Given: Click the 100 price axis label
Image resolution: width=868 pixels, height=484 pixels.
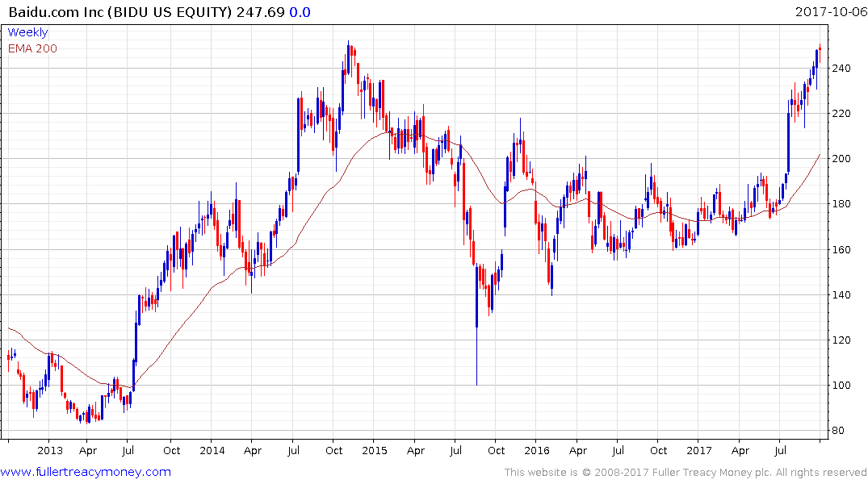Looking at the screenshot, I should (x=841, y=386).
